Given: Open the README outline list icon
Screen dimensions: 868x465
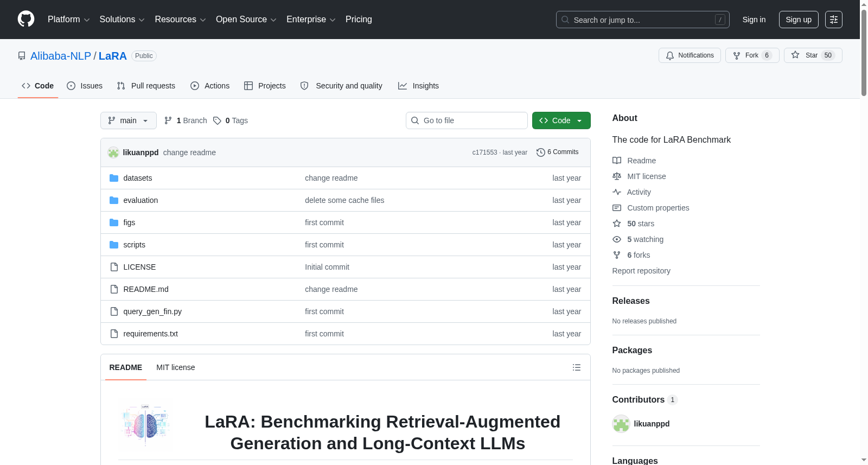Looking at the screenshot, I should pyautogui.click(x=577, y=367).
